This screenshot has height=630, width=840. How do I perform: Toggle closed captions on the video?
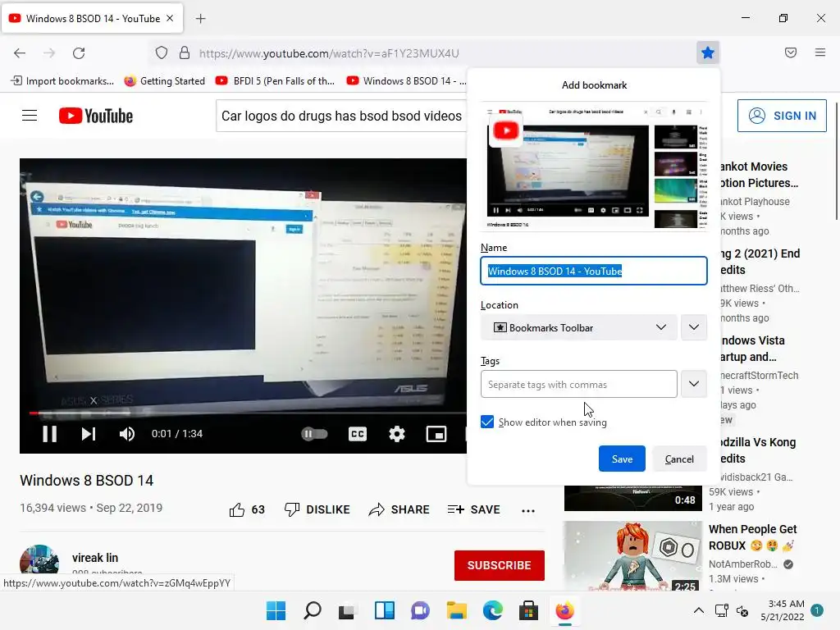point(358,434)
